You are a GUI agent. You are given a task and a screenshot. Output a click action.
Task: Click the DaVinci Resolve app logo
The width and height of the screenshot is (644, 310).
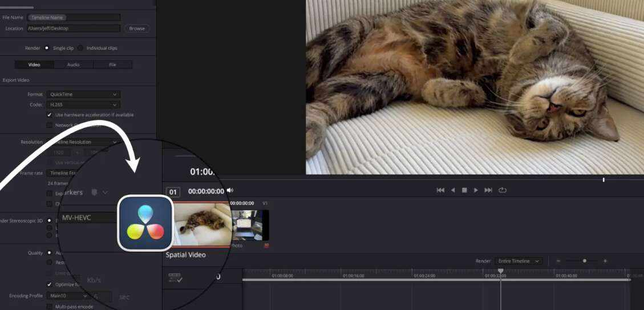[x=145, y=223]
